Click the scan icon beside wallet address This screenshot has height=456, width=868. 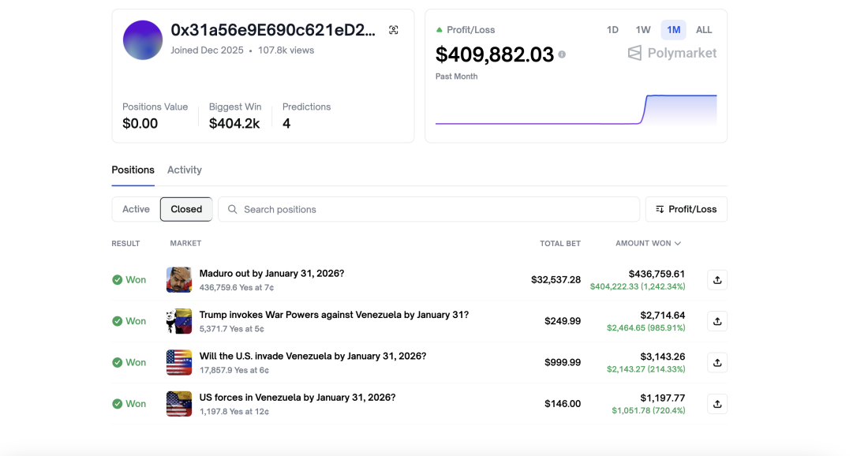pyautogui.click(x=393, y=30)
